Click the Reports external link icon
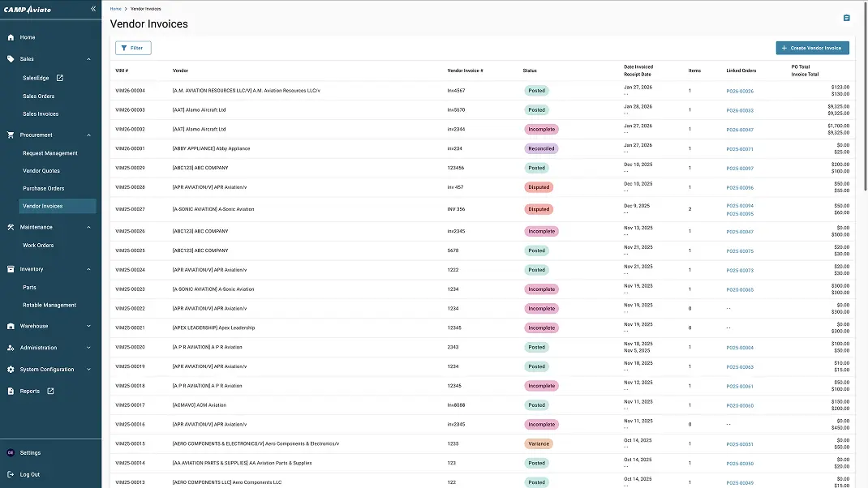 (50, 392)
